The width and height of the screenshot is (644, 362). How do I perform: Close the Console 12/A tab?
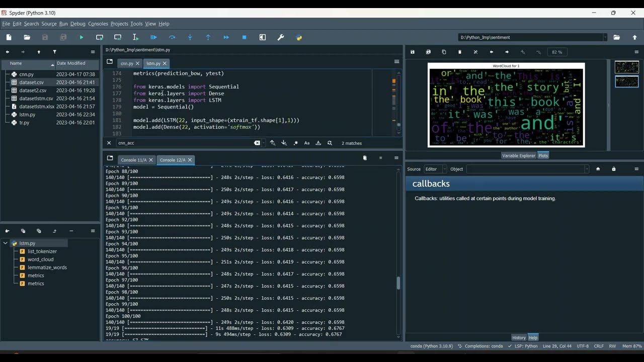[190, 160]
